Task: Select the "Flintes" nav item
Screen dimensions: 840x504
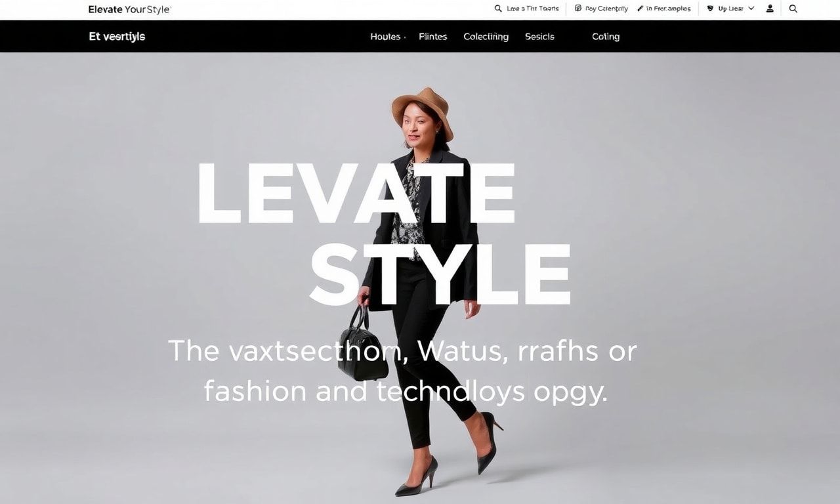Action: (x=433, y=37)
